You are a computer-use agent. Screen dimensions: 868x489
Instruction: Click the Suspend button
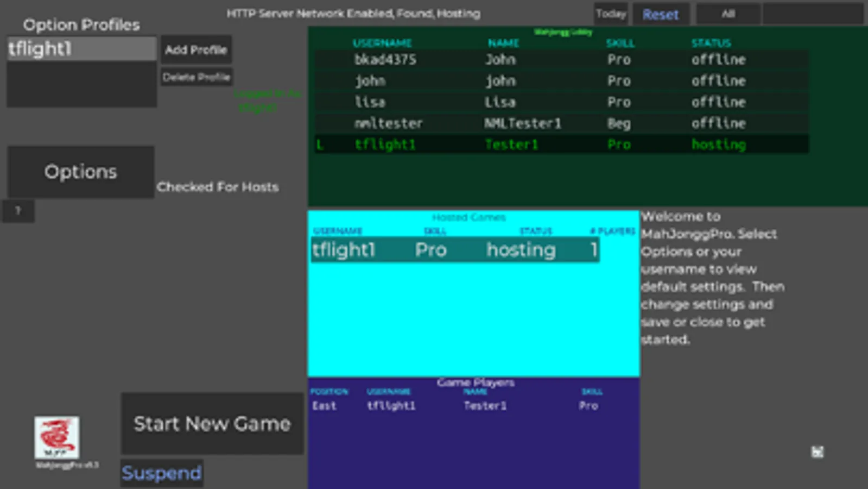[162, 473]
